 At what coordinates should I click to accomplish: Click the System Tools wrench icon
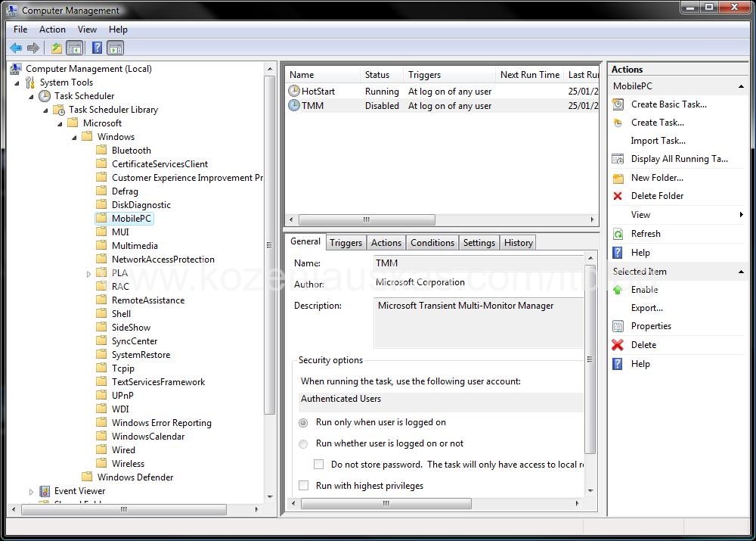click(x=30, y=82)
